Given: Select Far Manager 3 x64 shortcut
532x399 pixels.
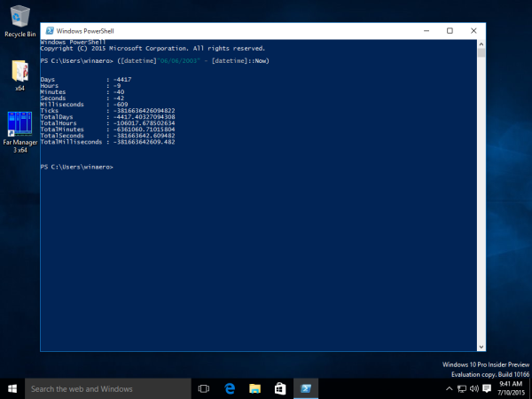Looking at the screenshot, I should pos(20,132).
